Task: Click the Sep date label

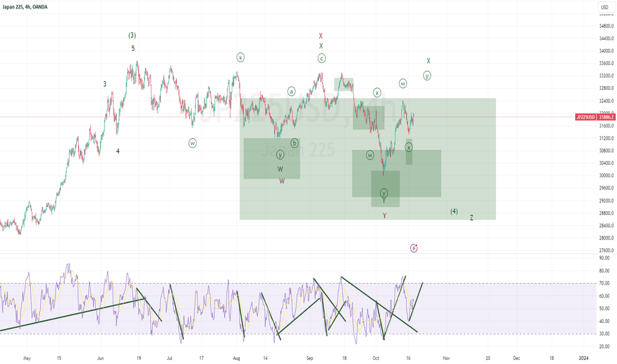Action: point(310,358)
